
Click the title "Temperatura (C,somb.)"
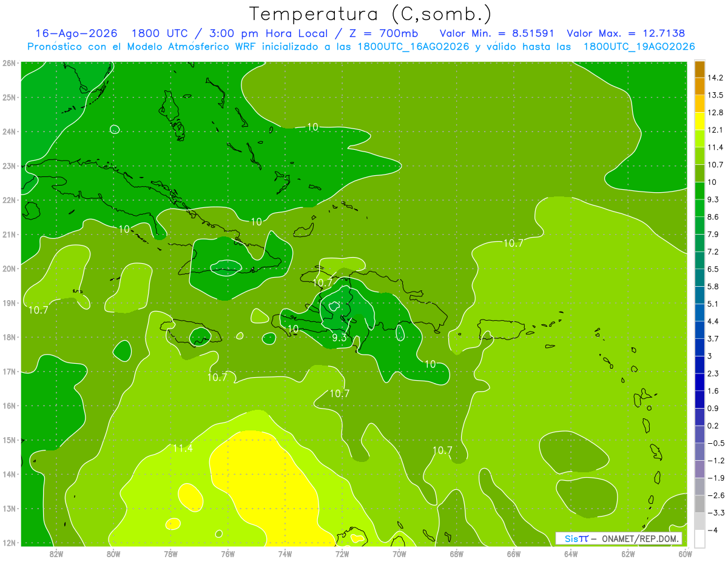point(370,15)
